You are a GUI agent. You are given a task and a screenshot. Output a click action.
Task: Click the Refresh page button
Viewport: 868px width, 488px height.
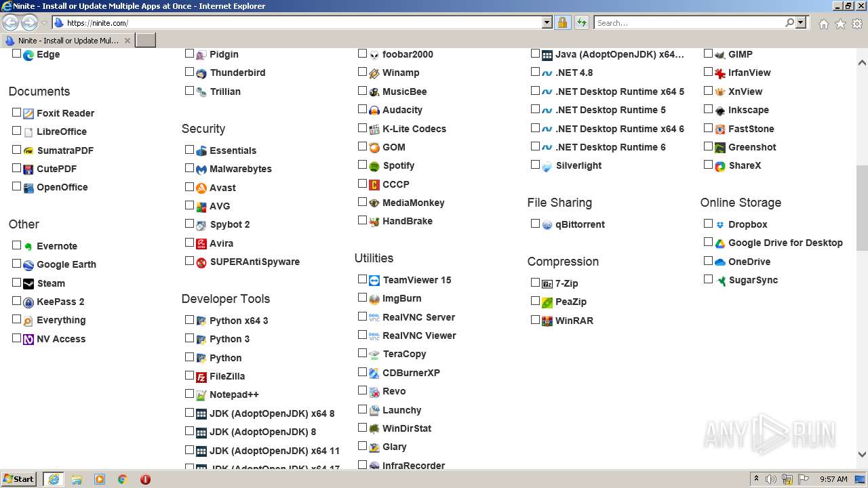(581, 22)
